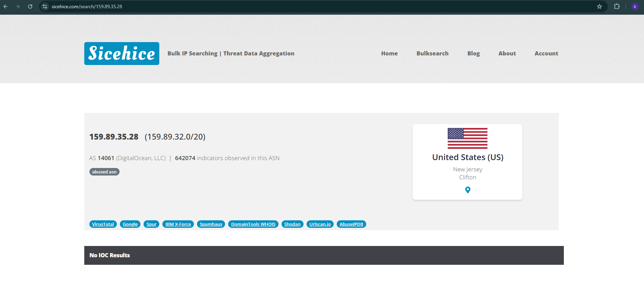Screen dimensions: 644x286
Task: Open the AbuseIPDB lookup link
Action: pos(351,224)
